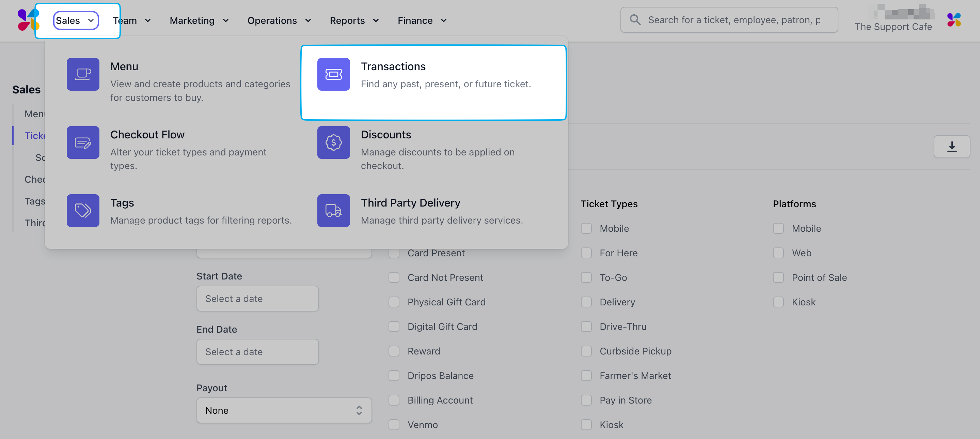This screenshot has height=439, width=980.
Task: Click the search magnifier icon
Action: [x=635, y=20]
